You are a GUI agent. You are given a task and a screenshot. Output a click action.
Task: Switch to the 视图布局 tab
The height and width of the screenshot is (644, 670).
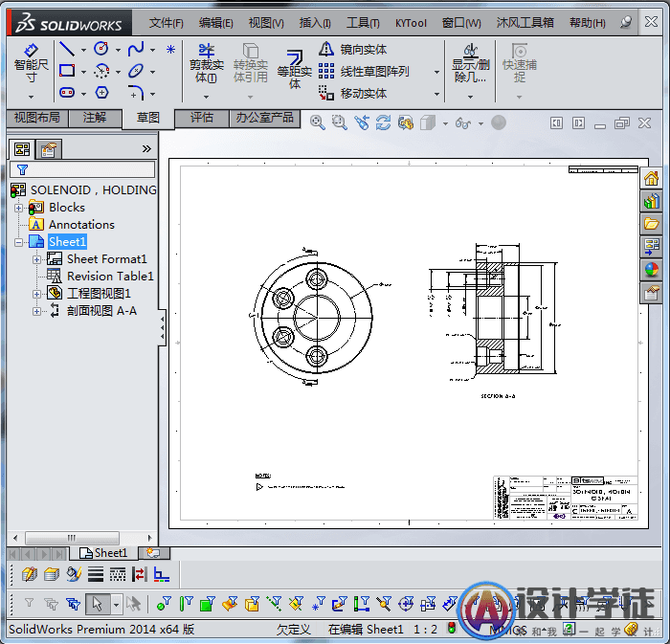37,118
